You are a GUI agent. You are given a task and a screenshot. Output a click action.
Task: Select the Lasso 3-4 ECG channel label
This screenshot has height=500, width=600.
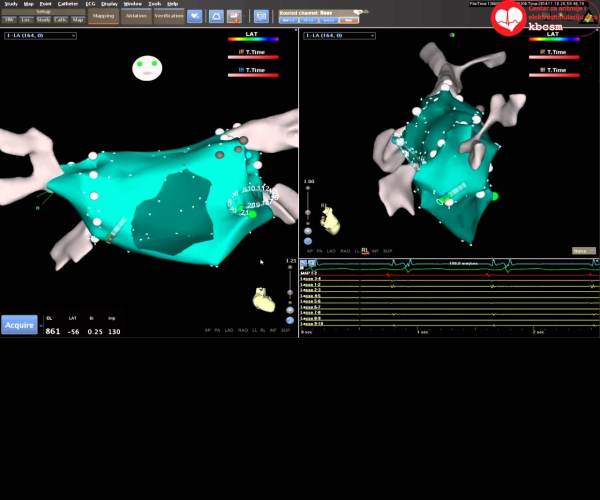[x=310, y=279]
